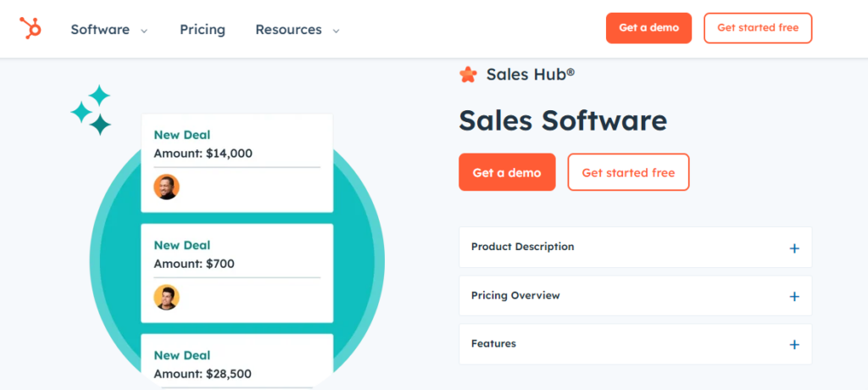Screen dimensions: 868x390
Task: Expand Product Description with its plus icon
Action: 794,248
